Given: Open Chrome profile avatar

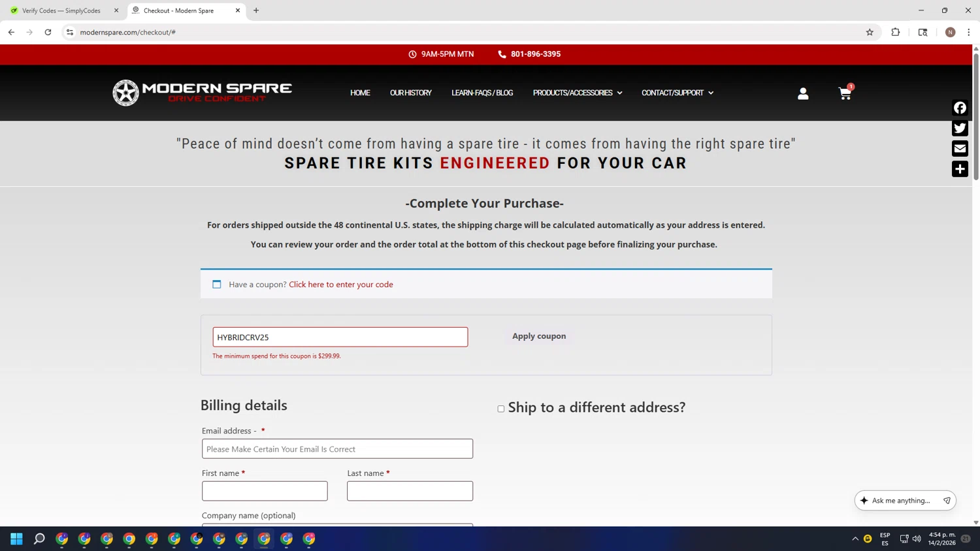Looking at the screenshot, I should [950, 32].
